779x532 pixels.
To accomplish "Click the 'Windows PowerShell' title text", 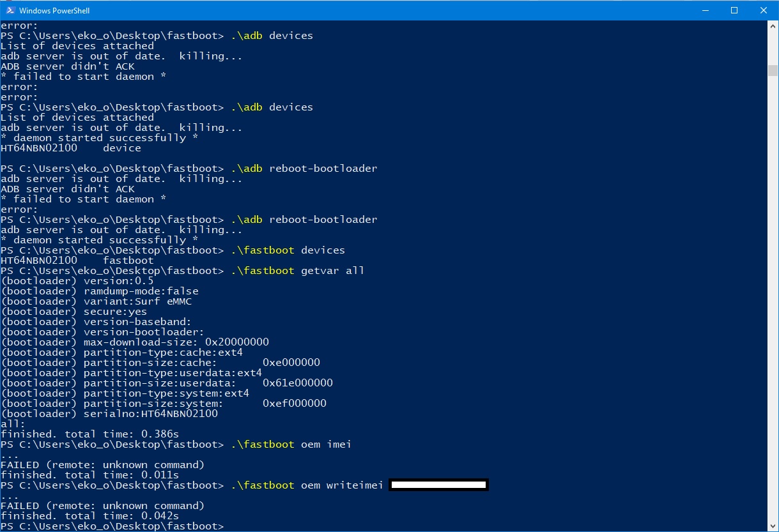I will (53, 11).
